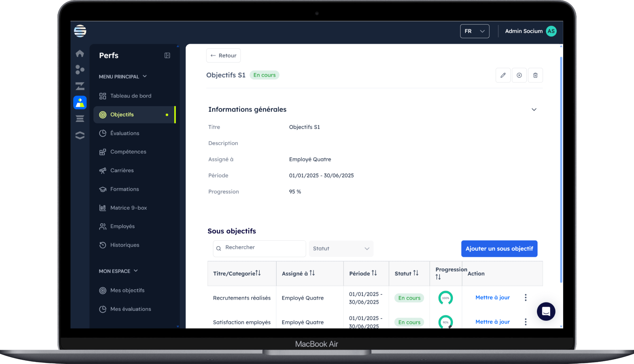This screenshot has width=634, height=364.
Task: Sort the table by the Assigné à column
Action: pos(312,273)
